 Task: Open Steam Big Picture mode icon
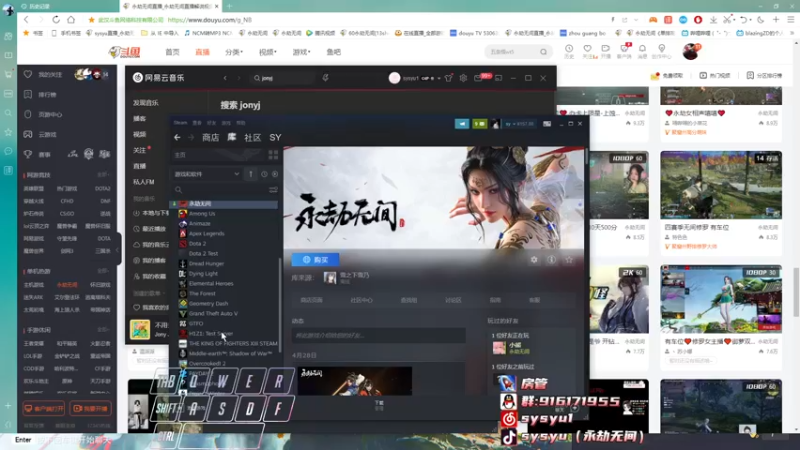(547, 123)
